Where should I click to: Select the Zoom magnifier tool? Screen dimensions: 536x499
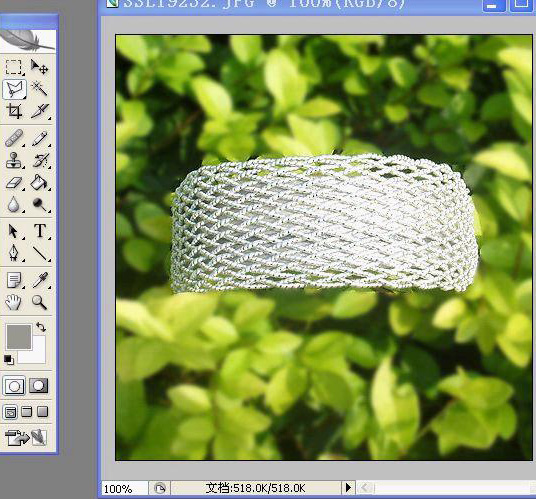40,302
